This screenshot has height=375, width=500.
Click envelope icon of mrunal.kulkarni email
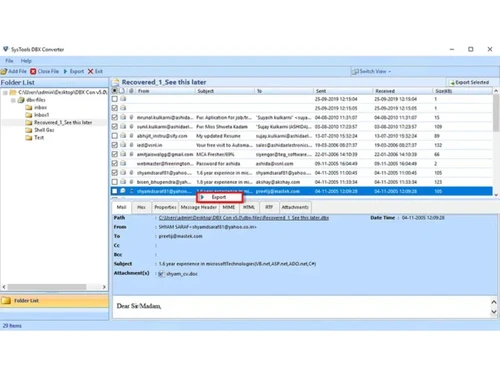click(123, 117)
